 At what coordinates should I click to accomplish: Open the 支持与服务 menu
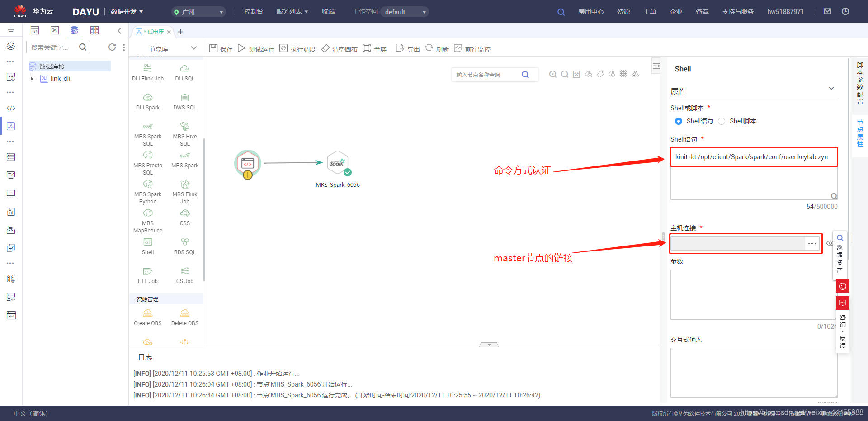tap(738, 12)
